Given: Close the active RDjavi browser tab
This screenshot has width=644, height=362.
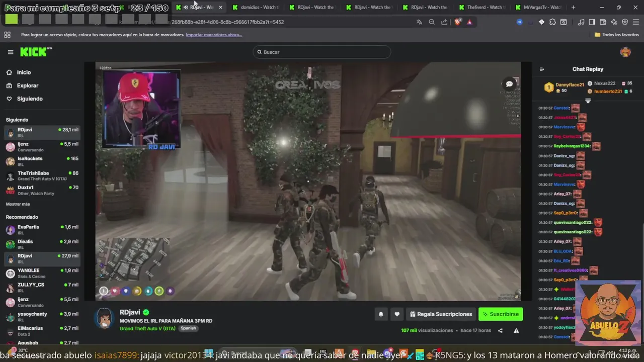Looking at the screenshot, I should click(x=220, y=7).
